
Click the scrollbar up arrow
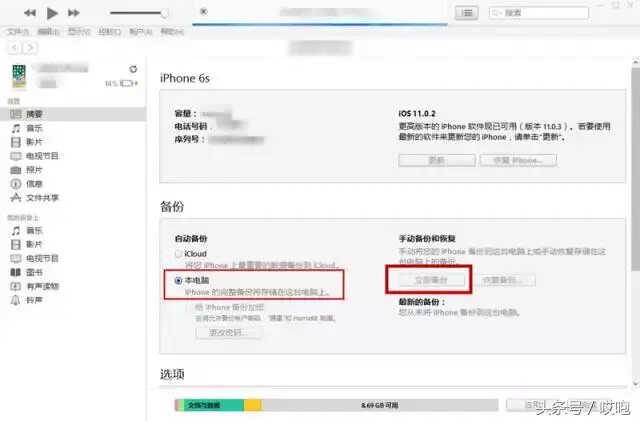pos(636,62)
